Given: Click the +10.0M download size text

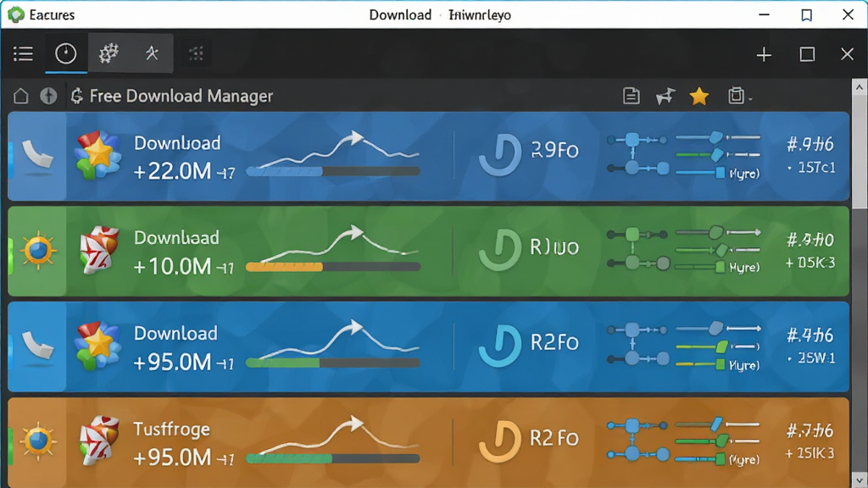Looking at the screenshot, I should click(172, 267).
